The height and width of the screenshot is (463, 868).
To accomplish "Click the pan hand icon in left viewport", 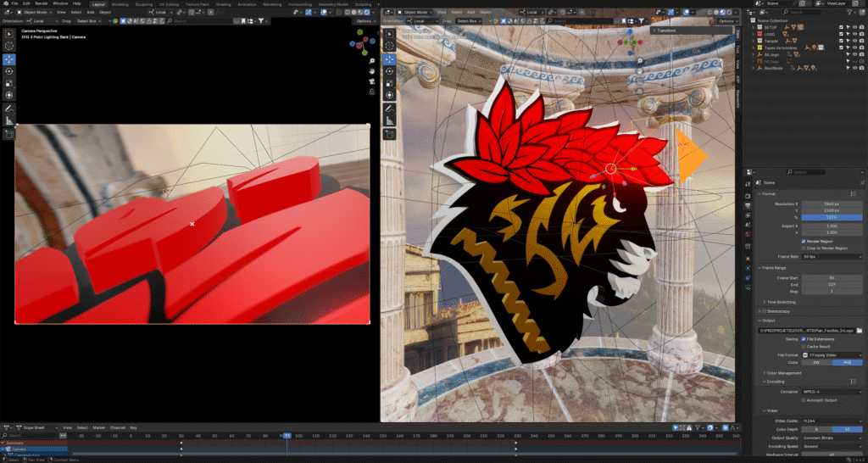I will point(372,71).
